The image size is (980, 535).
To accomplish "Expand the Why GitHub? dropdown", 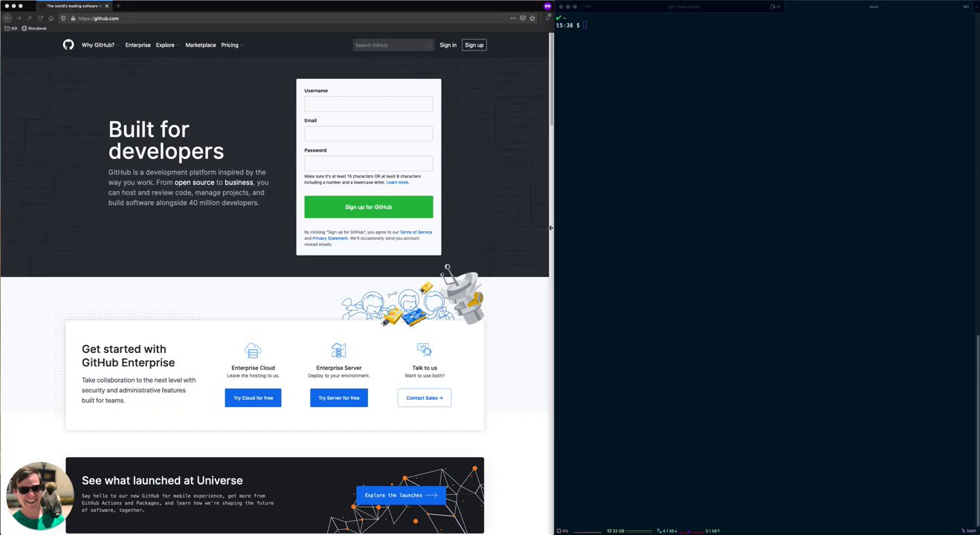I will [x=100, y=45].
